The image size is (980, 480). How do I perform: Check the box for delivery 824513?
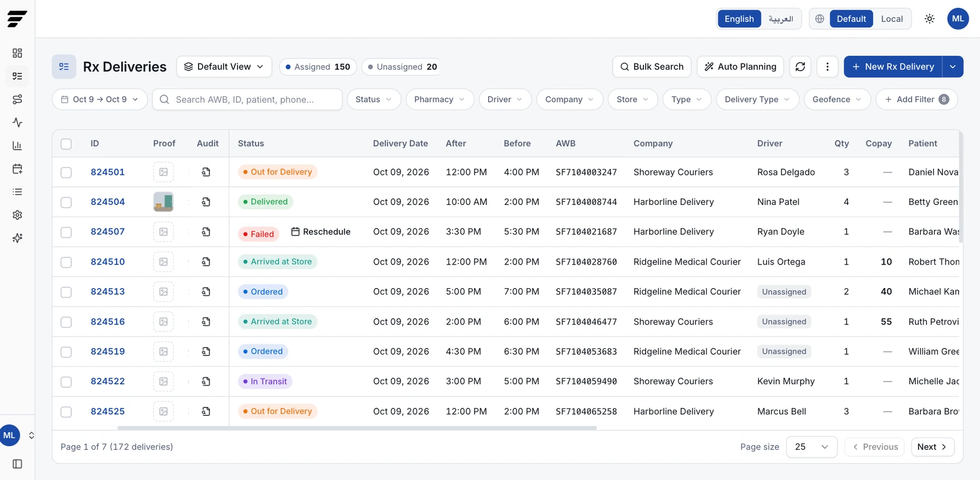point(66,292)
